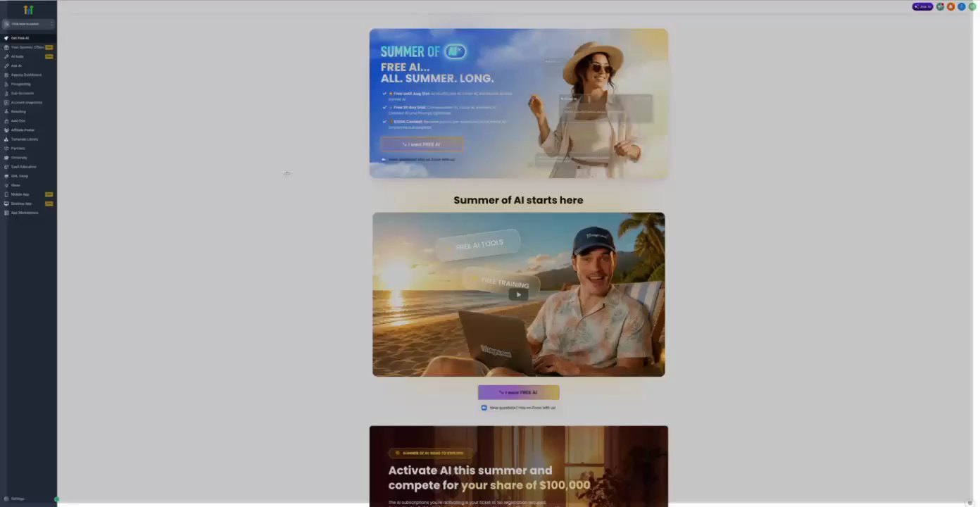The image size is (980, 507).
Task: Click the beach video thumbnail's cap
Action: point(595,241)
